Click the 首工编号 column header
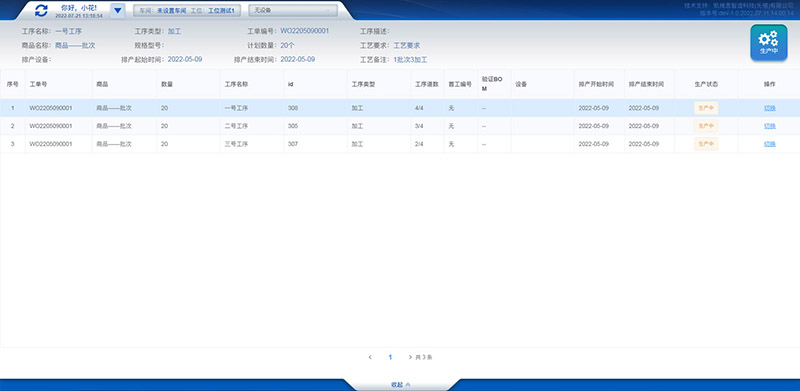 point(460,84)
